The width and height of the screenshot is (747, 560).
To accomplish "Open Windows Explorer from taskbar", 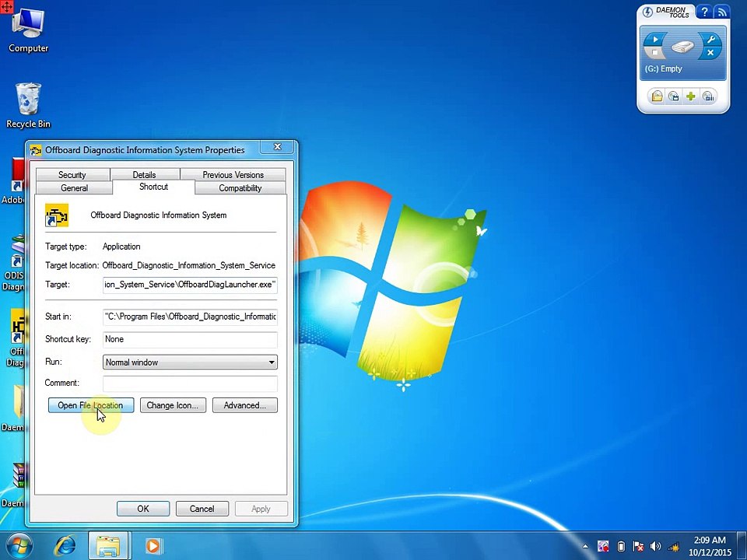I will point(108,546).
